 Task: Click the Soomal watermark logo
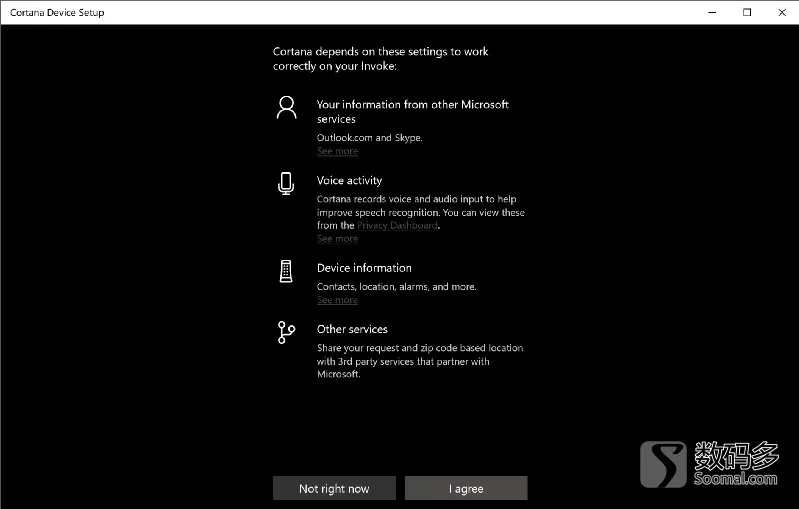click(709, 464)
